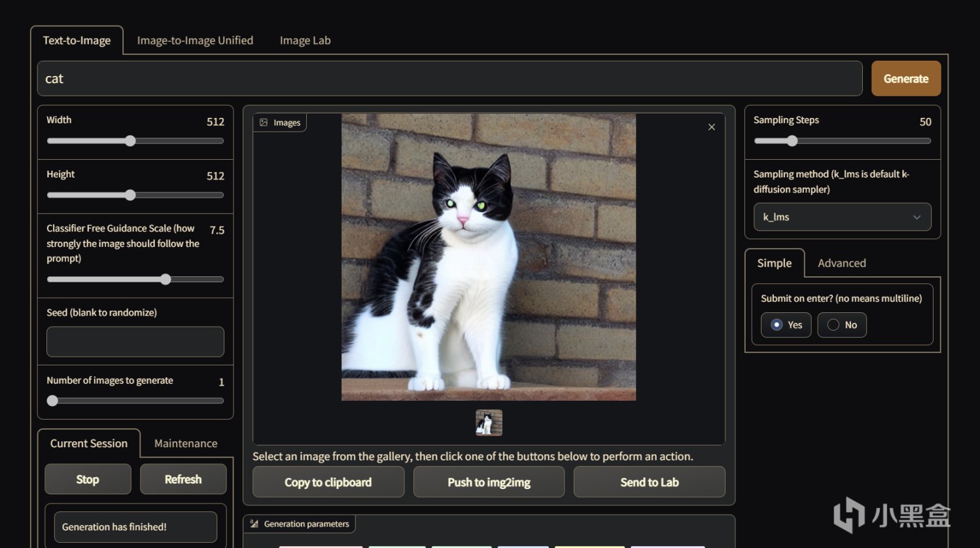Click the "Generation parameters" label text

click(x=306, y=524)
